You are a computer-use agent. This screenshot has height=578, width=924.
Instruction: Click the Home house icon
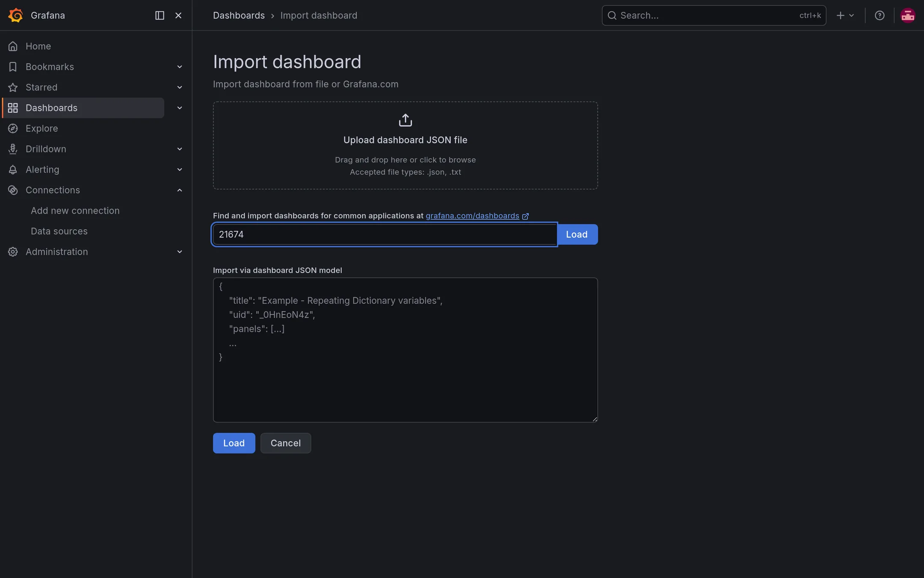[x=13, y=46]
